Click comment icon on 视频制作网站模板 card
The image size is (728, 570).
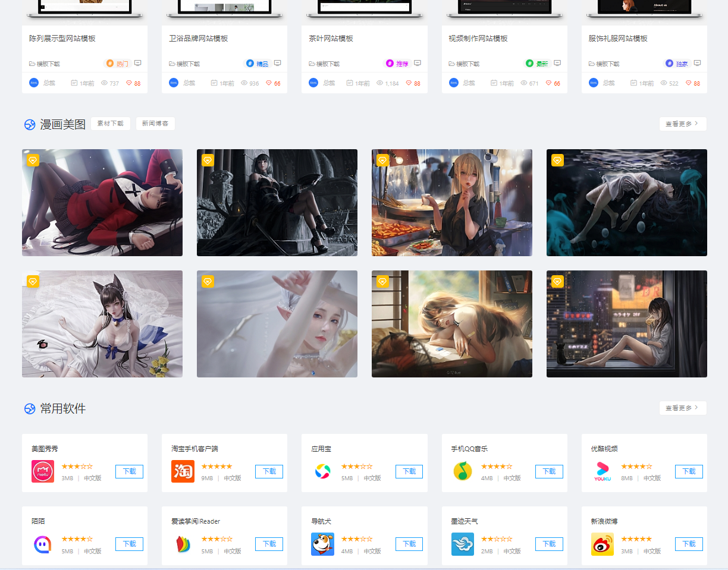click(x=557, y=63)
